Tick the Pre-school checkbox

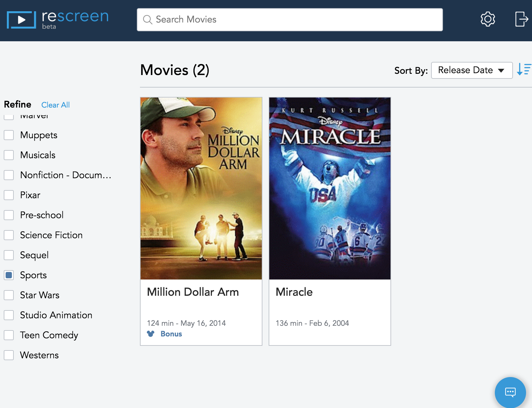pyautogui.click(x=9, y=215)
